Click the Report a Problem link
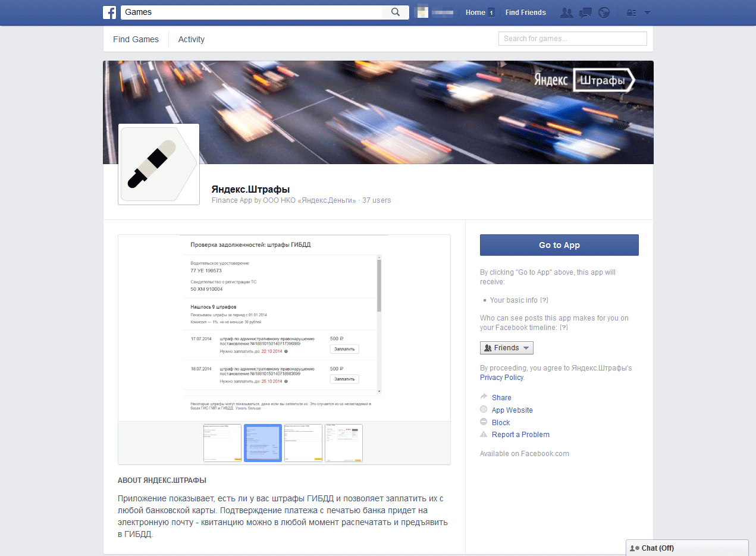This screenshot has height=556, width=756. point(520,435)
